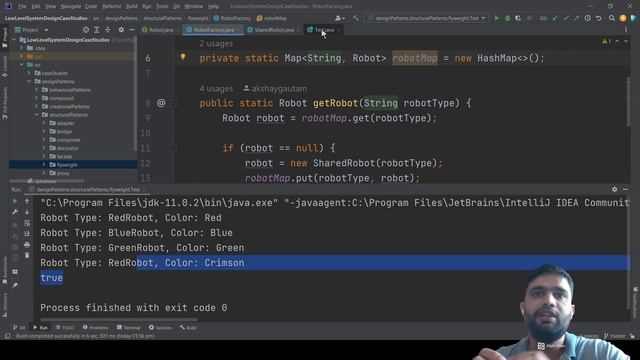Screen dimensions: 640x360
Task: Show Git history with the clock icon
Action: [587, 18]
